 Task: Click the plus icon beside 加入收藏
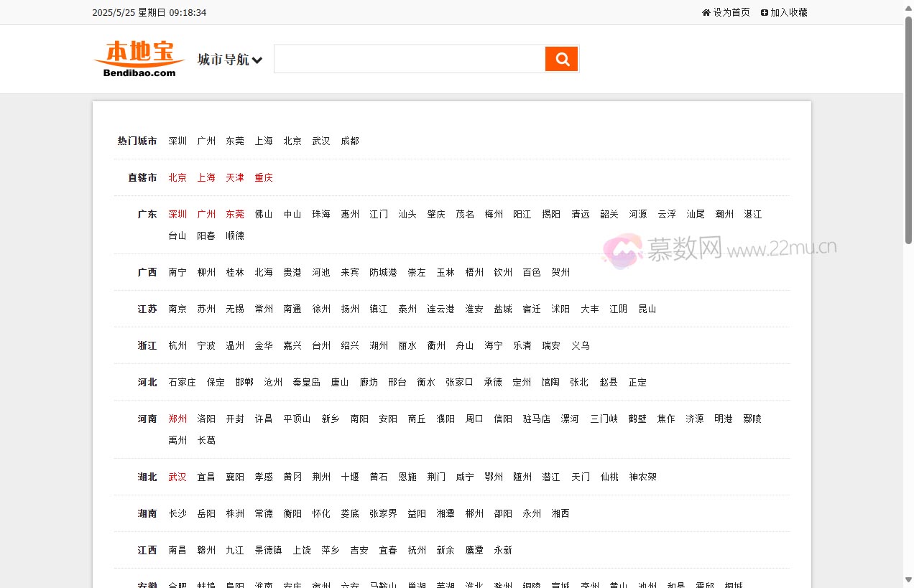click(765, 12)
